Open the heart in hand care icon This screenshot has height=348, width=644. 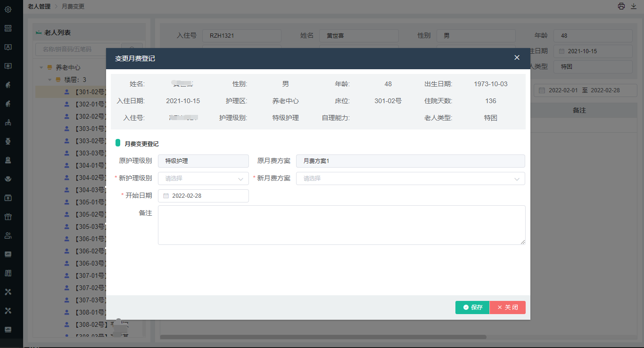(8, 179)
